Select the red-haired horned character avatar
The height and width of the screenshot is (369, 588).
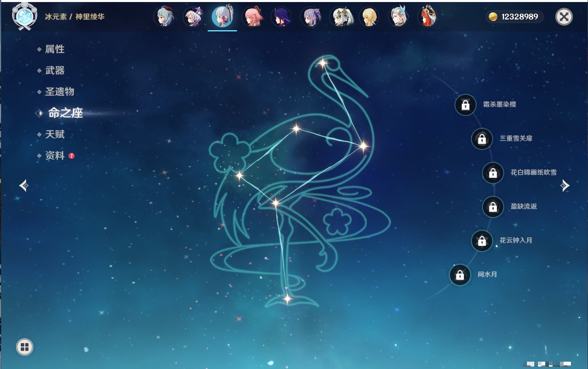coord(428,17)
